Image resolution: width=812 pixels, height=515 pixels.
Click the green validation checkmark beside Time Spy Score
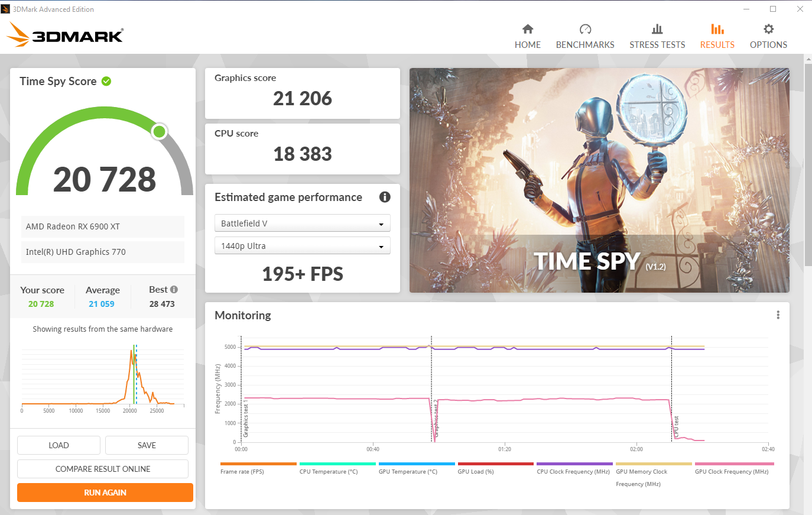[106, 81]
